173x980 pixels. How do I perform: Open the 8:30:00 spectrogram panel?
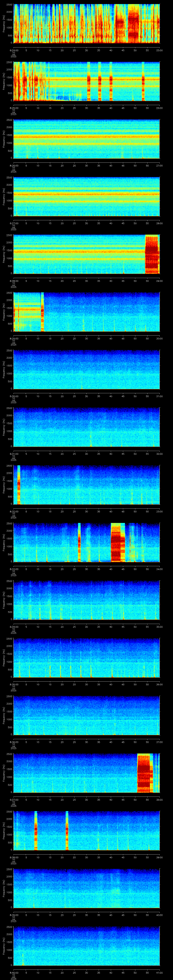tap(86, 369)
